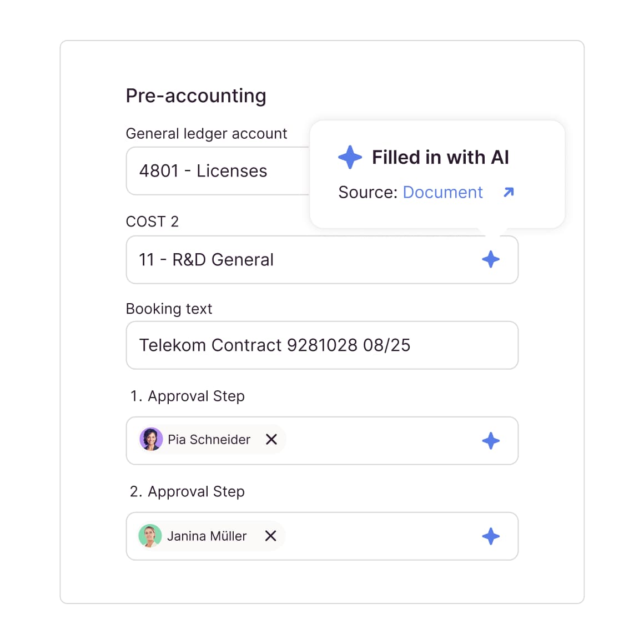Open the General ledger account field '4801 - Licenses'
Image resolution: width=644 pixels, height=644 pixels.
pos(217,171)
